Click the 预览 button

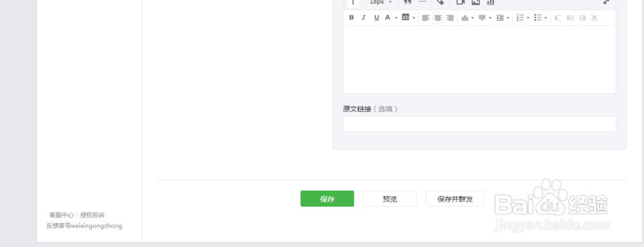390,199
